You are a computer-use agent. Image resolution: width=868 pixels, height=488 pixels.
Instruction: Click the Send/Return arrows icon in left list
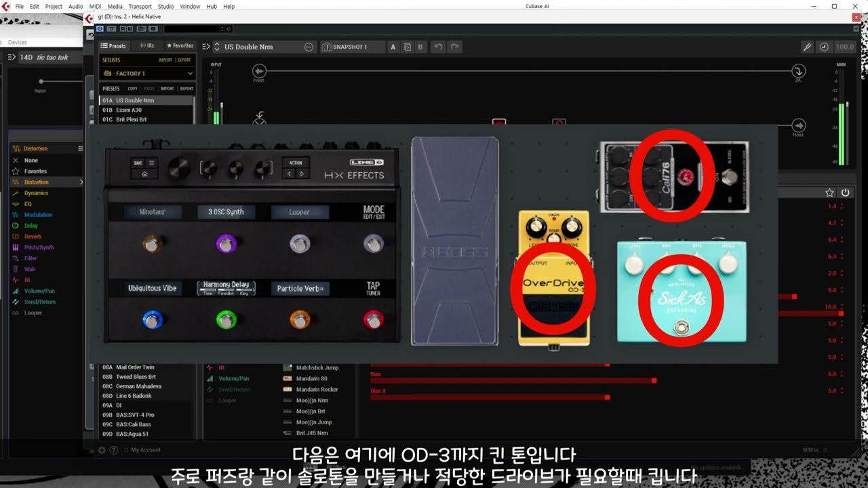tap(16, 302)
